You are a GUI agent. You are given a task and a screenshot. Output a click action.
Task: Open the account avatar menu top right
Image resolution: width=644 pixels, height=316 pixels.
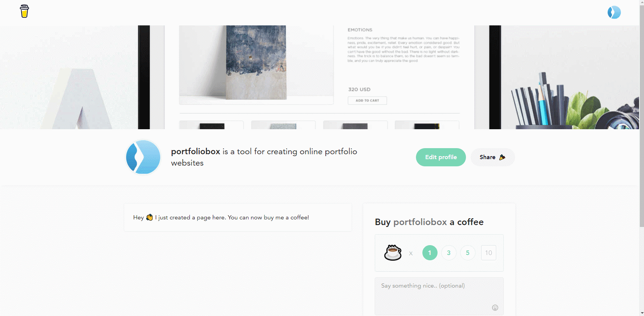614,12
